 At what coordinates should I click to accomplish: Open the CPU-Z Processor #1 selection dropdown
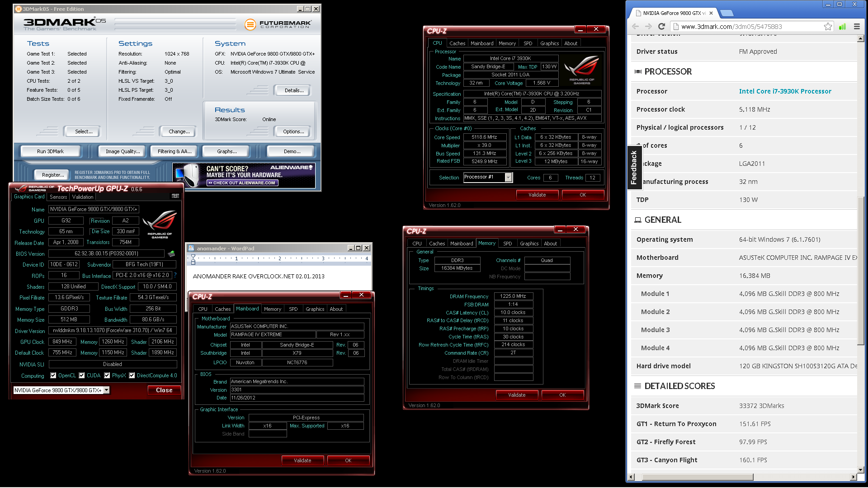click(509, 178)
